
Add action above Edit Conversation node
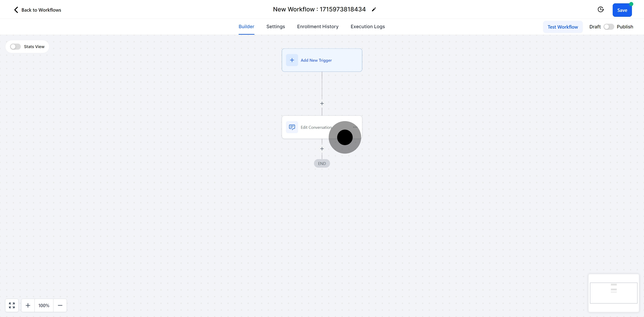coord(322,104)
